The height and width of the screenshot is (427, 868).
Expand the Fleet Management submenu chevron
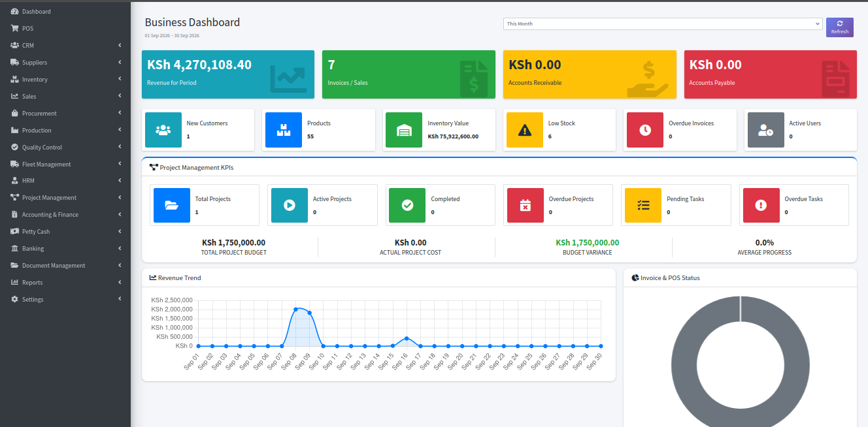pos(120,164)
